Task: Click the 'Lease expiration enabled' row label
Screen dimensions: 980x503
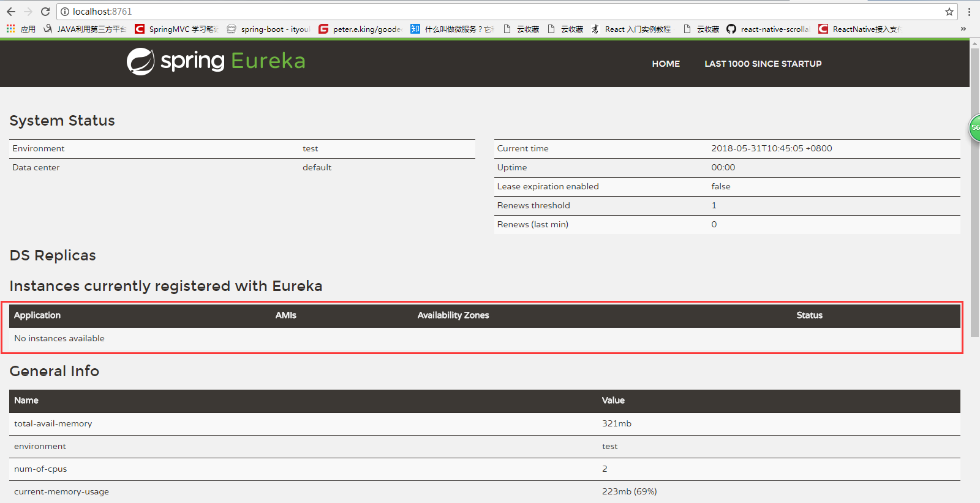Action: coord(548,186)
